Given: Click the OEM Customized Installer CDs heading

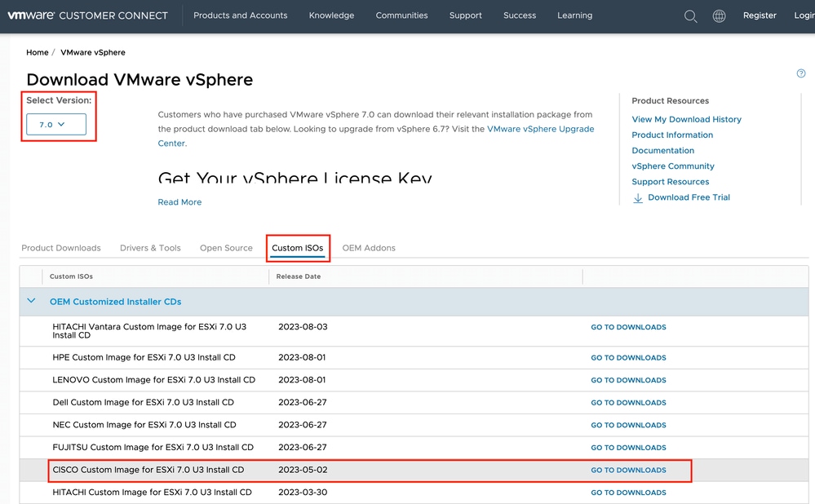Looking at the screenshot, I should 115,302.
